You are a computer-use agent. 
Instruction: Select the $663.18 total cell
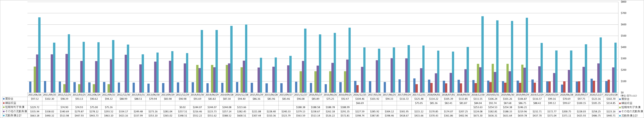pos(35,116)
